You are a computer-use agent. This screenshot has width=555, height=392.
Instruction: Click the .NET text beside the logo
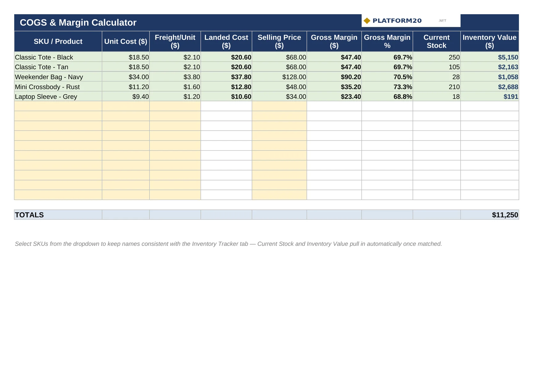pos(442,21)
